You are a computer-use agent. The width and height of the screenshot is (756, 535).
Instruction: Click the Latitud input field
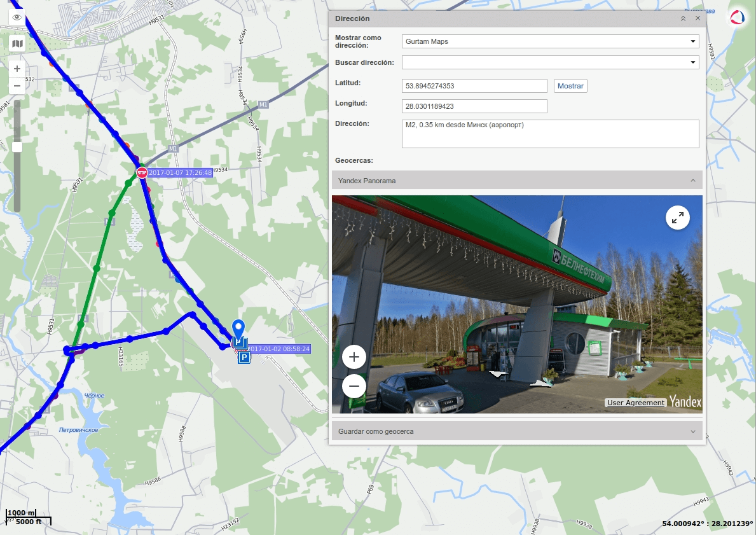(x=474, y=85)
